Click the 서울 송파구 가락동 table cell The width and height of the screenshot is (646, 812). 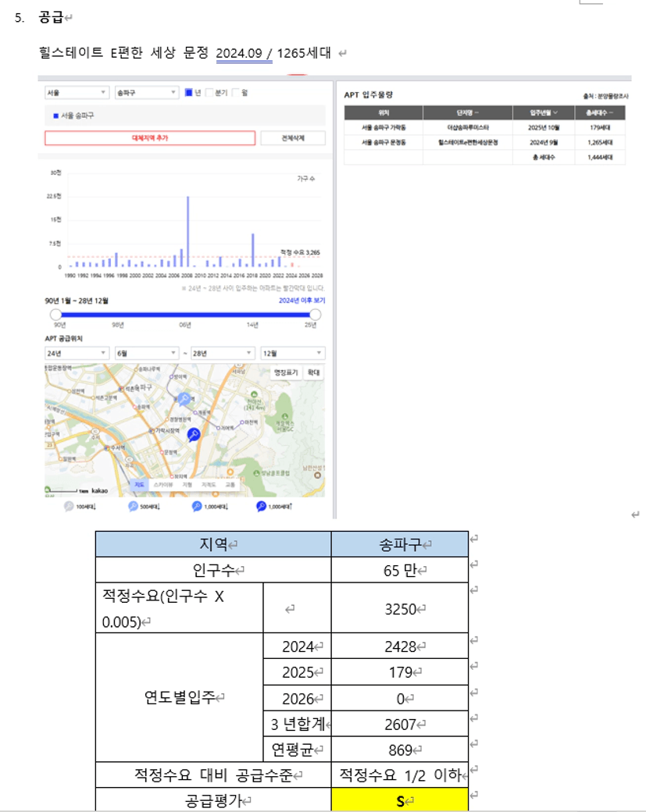384,127
